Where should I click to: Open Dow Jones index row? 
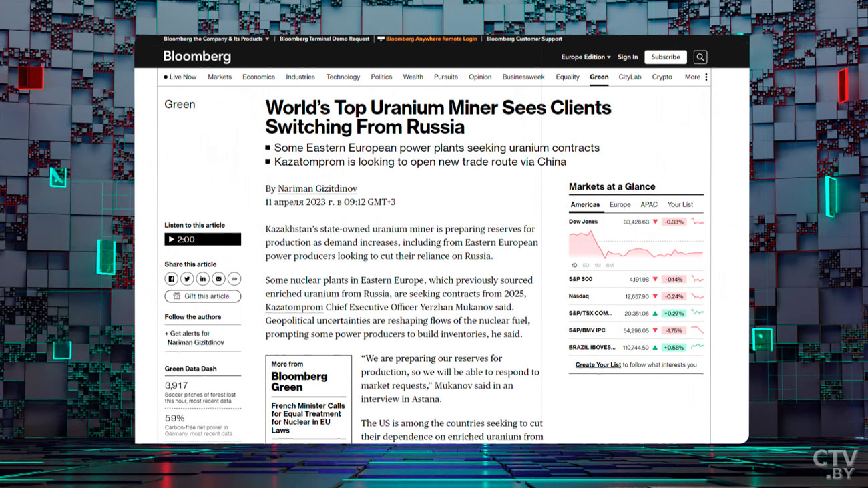636,222
